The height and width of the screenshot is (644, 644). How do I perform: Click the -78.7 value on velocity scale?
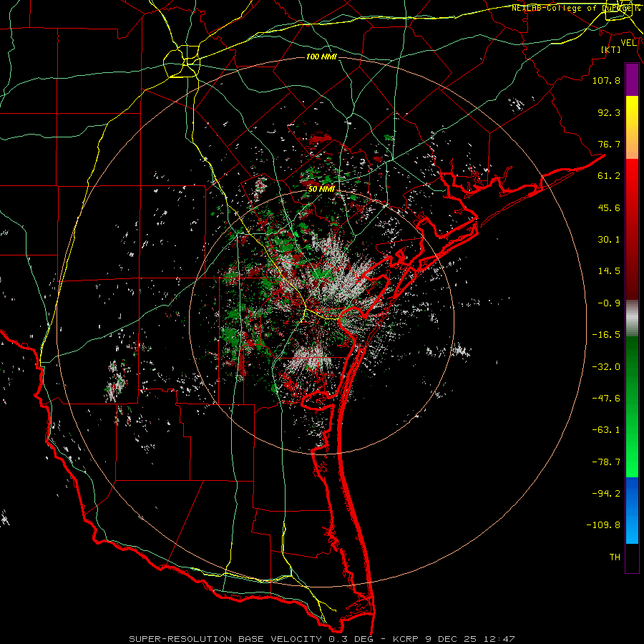click(606, 462)
